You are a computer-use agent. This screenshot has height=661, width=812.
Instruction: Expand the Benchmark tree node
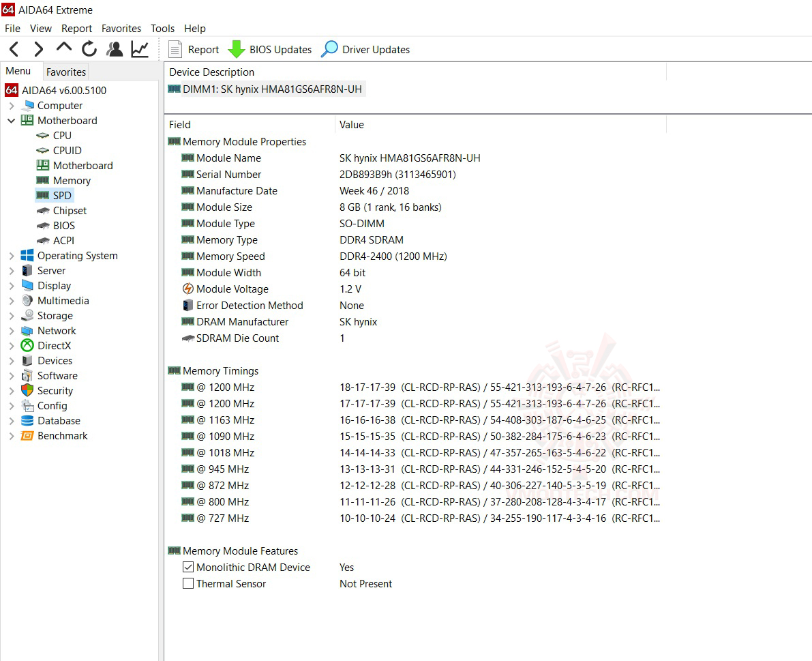tap(12, 436)
